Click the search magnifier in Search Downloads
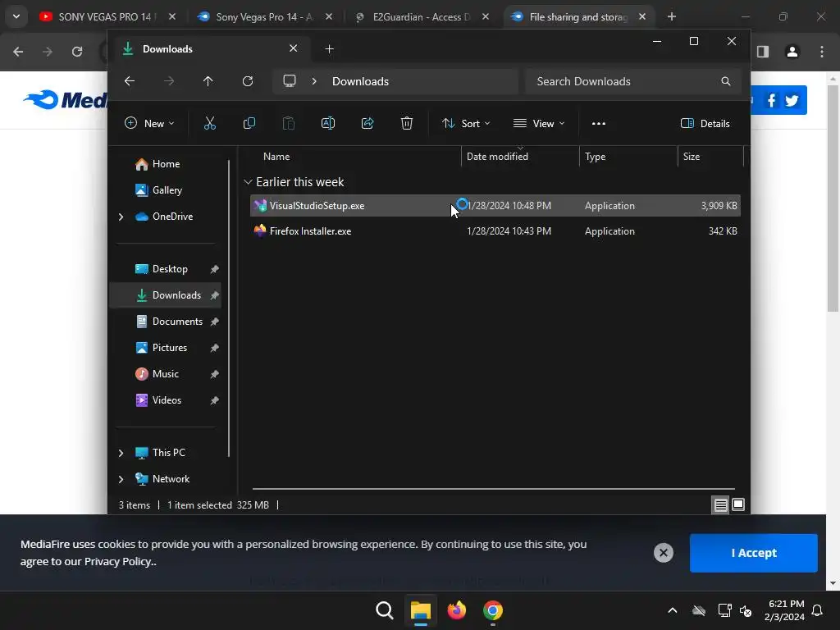 click(726, 81)
